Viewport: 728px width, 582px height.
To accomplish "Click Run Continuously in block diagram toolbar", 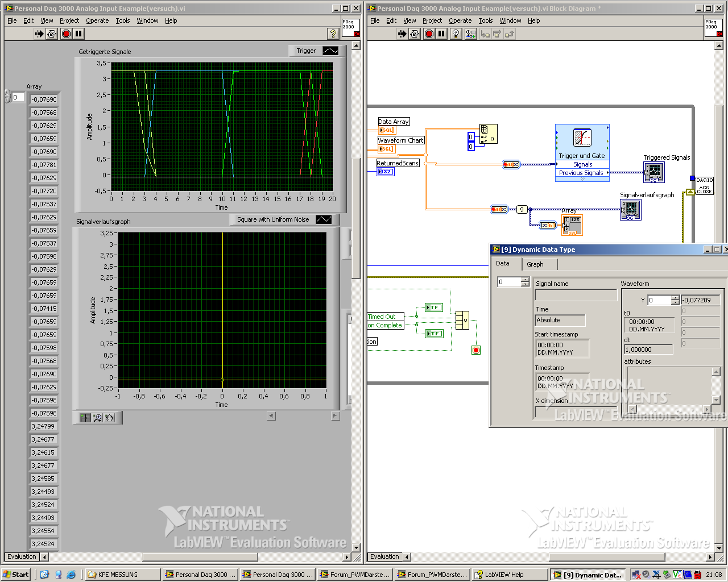I will click(x=415, y=34).
